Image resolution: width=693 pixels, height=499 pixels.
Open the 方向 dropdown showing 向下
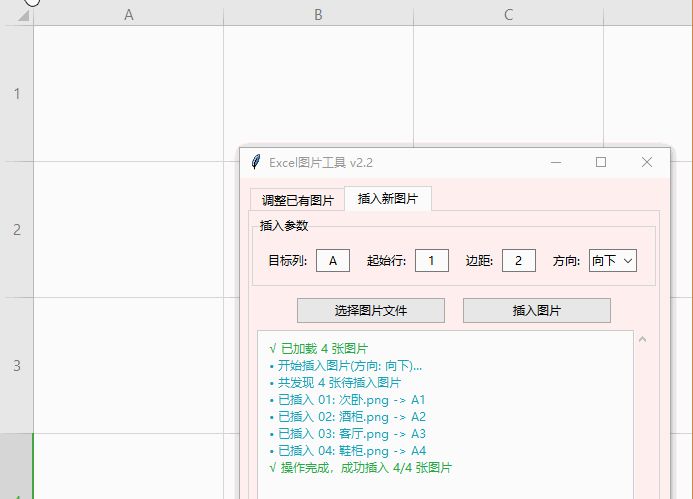click(x=613, y=260)
